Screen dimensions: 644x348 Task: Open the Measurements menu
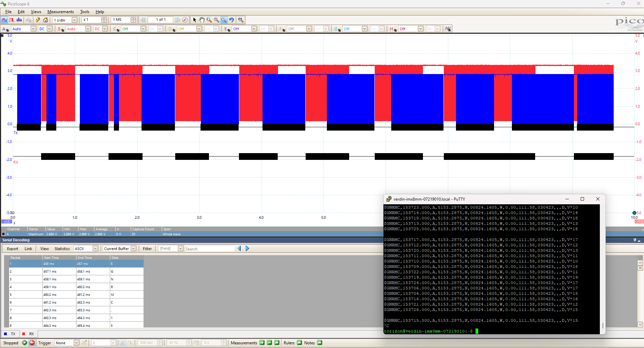click(x=60, y=12)
